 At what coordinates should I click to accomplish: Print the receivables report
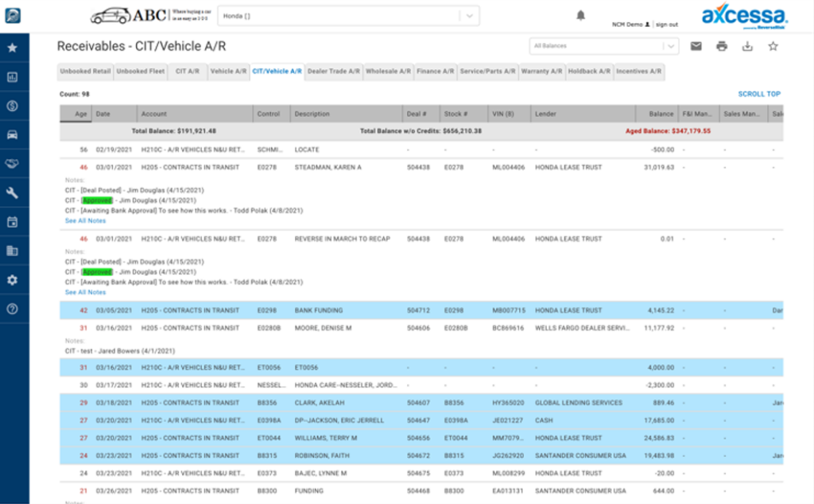[x=722, y=46]
